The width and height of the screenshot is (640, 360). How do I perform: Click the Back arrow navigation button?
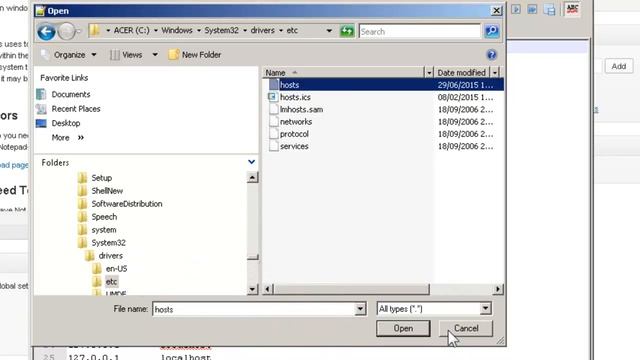coord(46,31)
